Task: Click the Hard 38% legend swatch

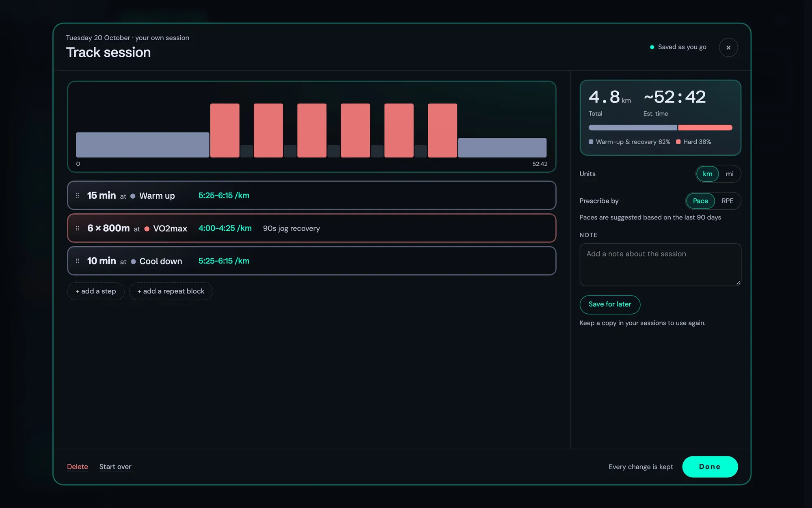Action: (x=678, y=142)
